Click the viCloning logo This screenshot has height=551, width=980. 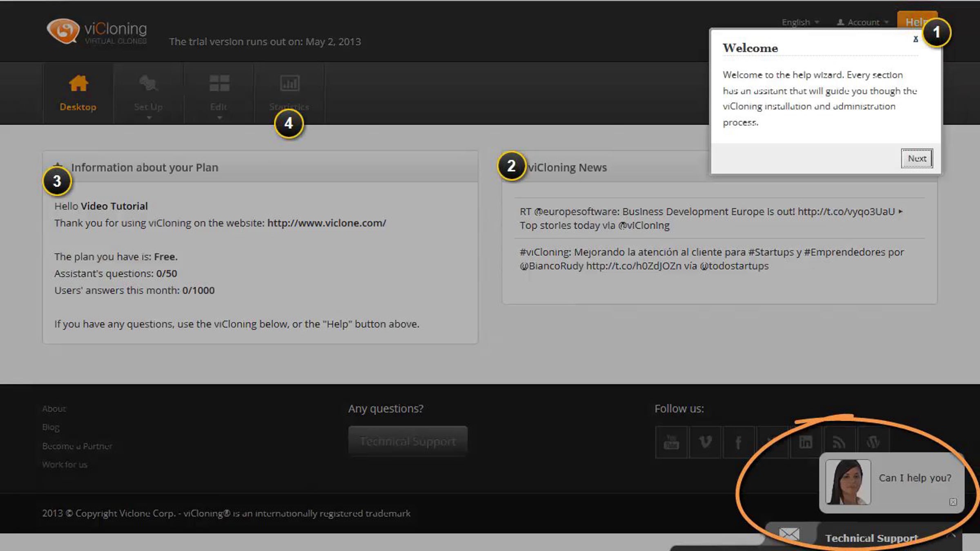click(x=97, y=31)
